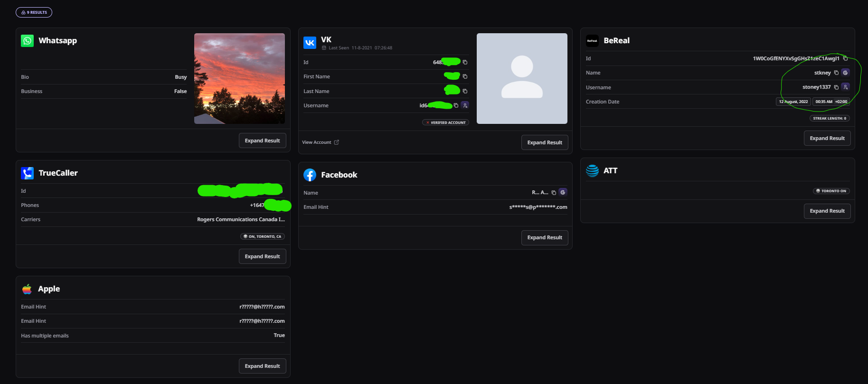Click the Whatsapp logo icon

click(x=28, y=41)
